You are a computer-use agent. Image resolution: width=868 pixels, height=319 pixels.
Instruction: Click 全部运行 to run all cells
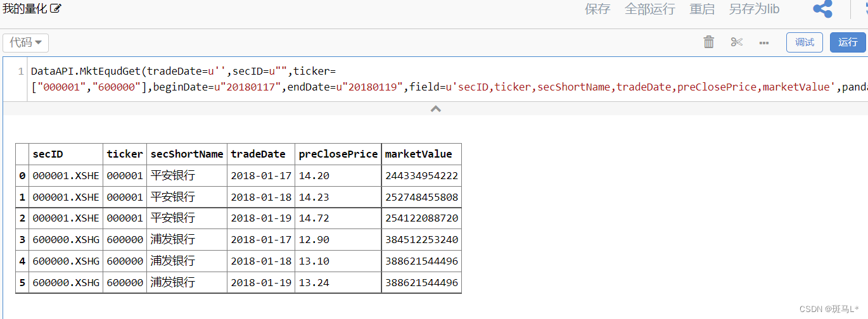pyautogui.click(x=650, y=9)
